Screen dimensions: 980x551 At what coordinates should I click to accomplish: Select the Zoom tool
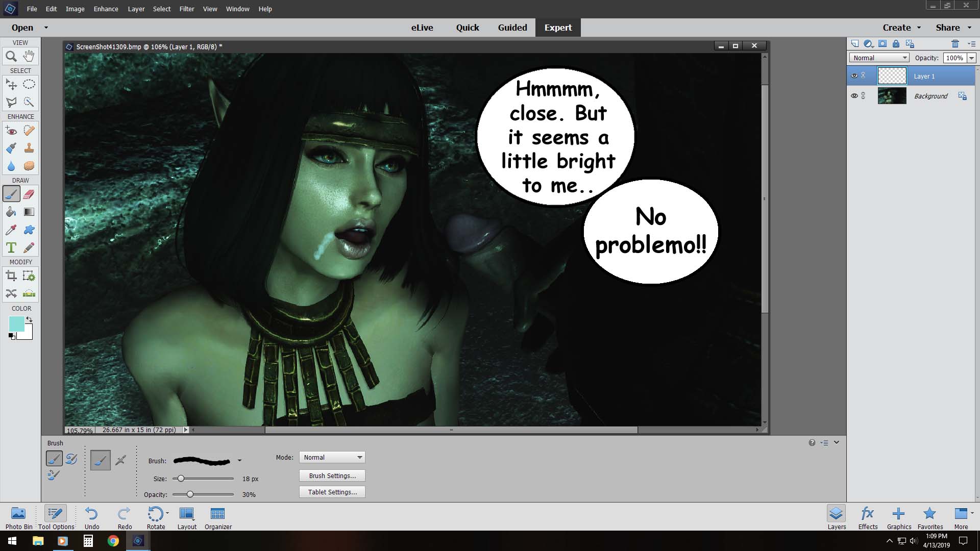pyautogui.click(x=11, y=56)
